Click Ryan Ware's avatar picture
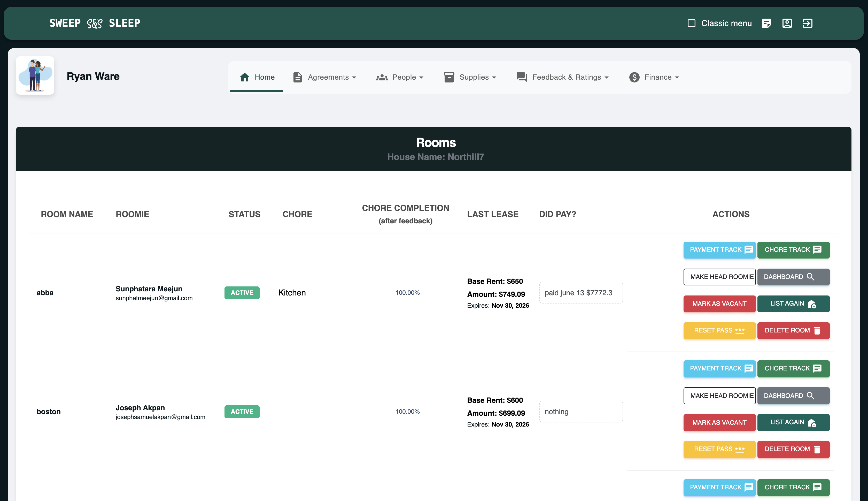 (x=35, y=75)
